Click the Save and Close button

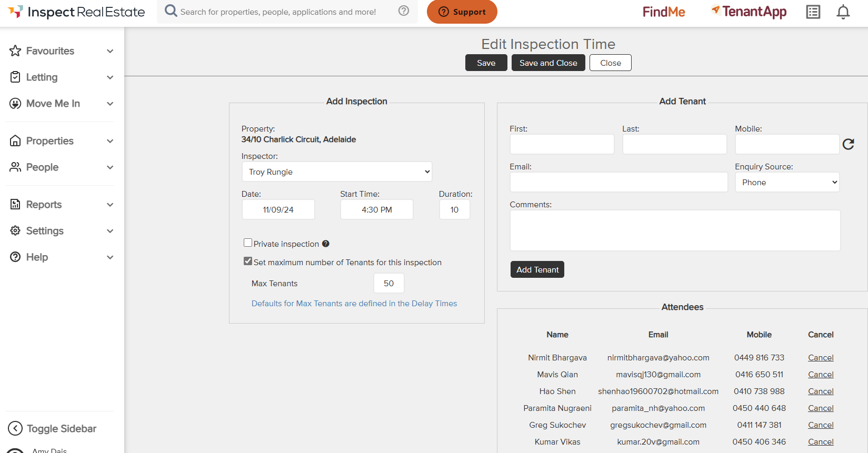click(x=548, y=63)
